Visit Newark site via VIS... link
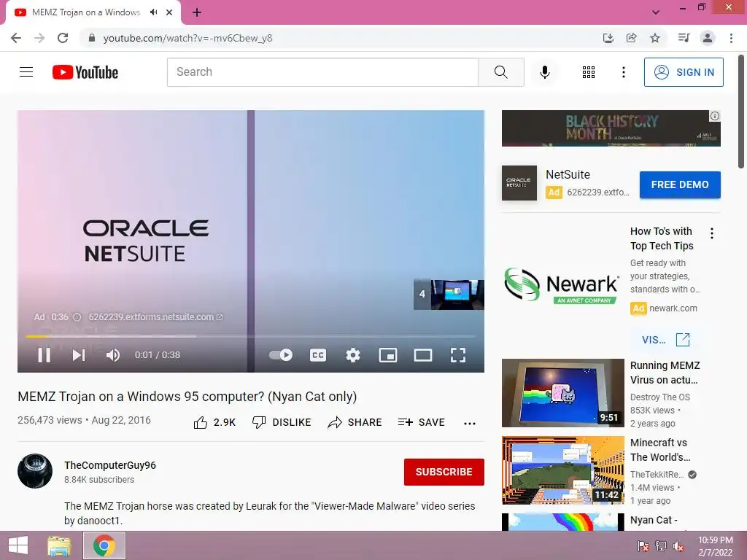 [x=665, y=340]
